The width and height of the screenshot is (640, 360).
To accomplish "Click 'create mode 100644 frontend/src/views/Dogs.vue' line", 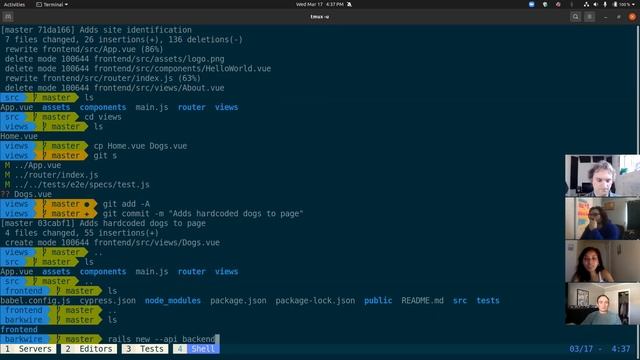I will [x=112, y=242].
